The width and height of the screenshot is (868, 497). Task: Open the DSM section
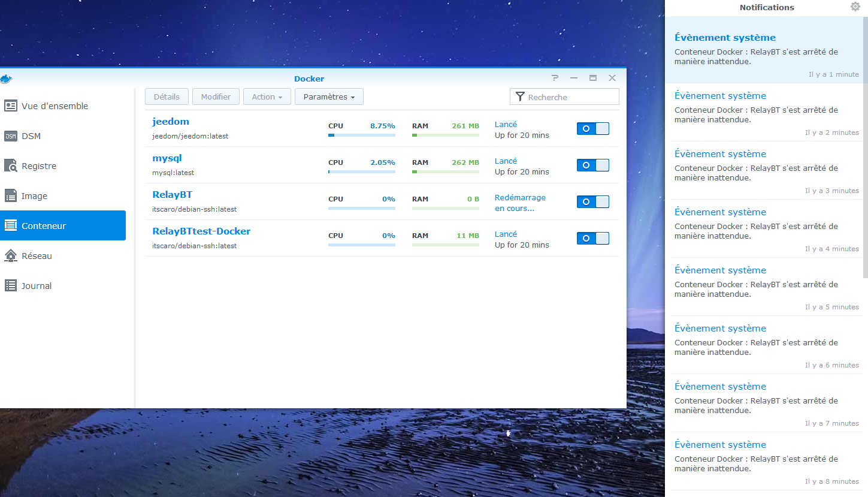pos(63,136)
